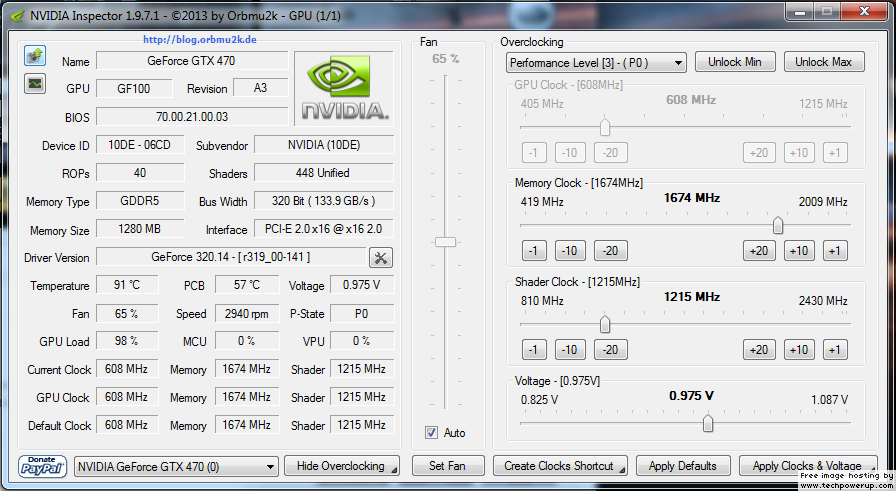Click the Shaders value 448 Unified

click(x=323, y=173)
